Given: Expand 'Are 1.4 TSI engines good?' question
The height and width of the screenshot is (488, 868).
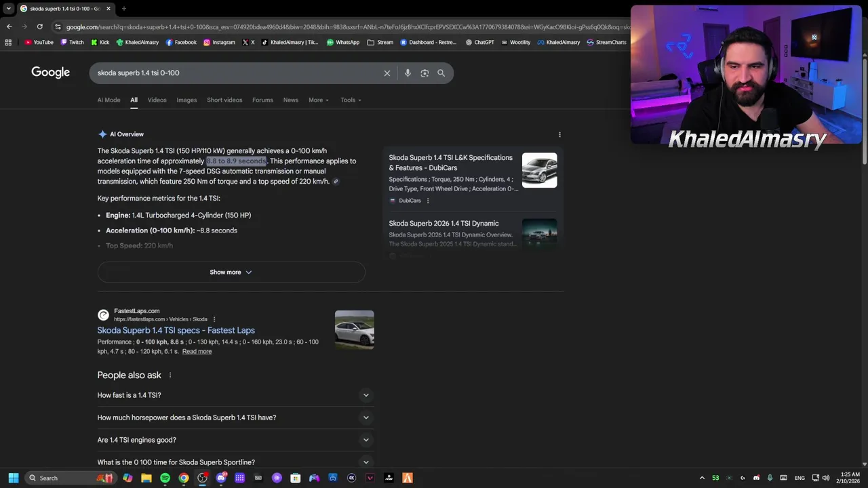Looking at the screenshot, I should point(235,440).
